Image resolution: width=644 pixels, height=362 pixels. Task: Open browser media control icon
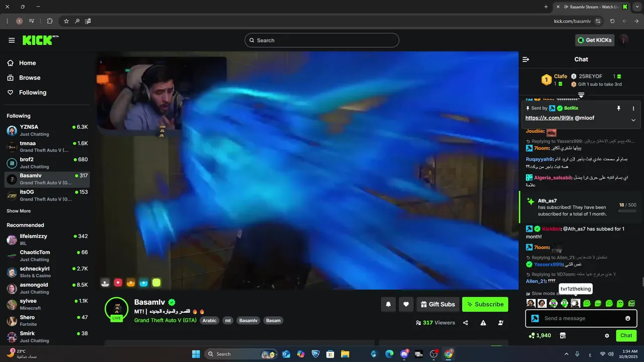pyautogui.click(x=32, y=21)
